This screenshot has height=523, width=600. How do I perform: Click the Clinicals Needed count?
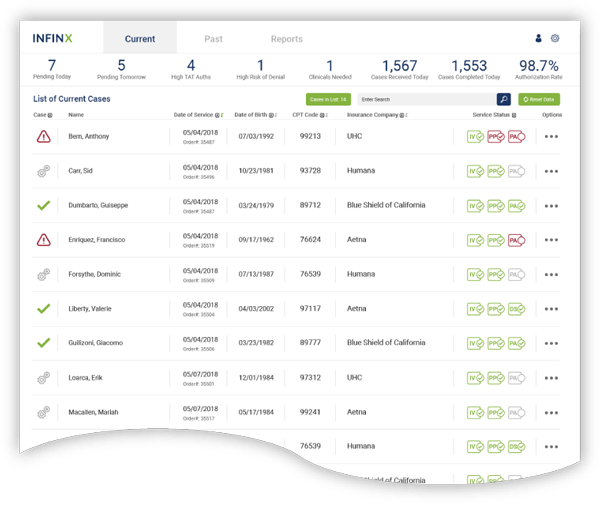[x=330, y=66]
